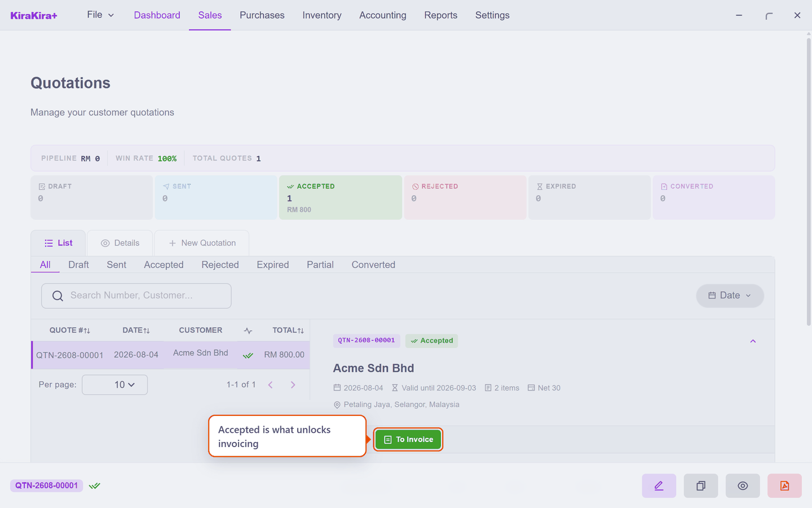Image resolution: width=812 pixels, height=508 pixels.
Task: Click the search magnifier icon
Action: 58,296
